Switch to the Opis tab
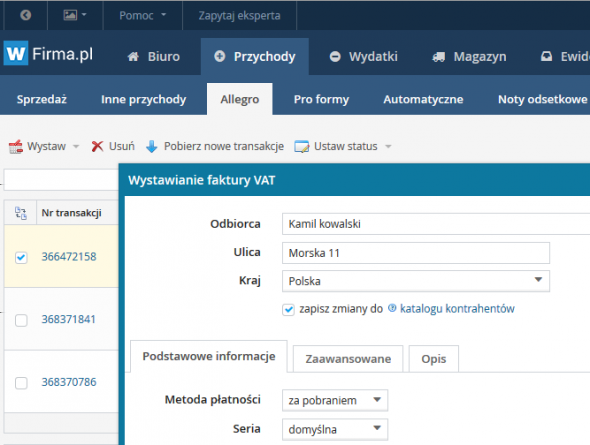 click(433, 359)
